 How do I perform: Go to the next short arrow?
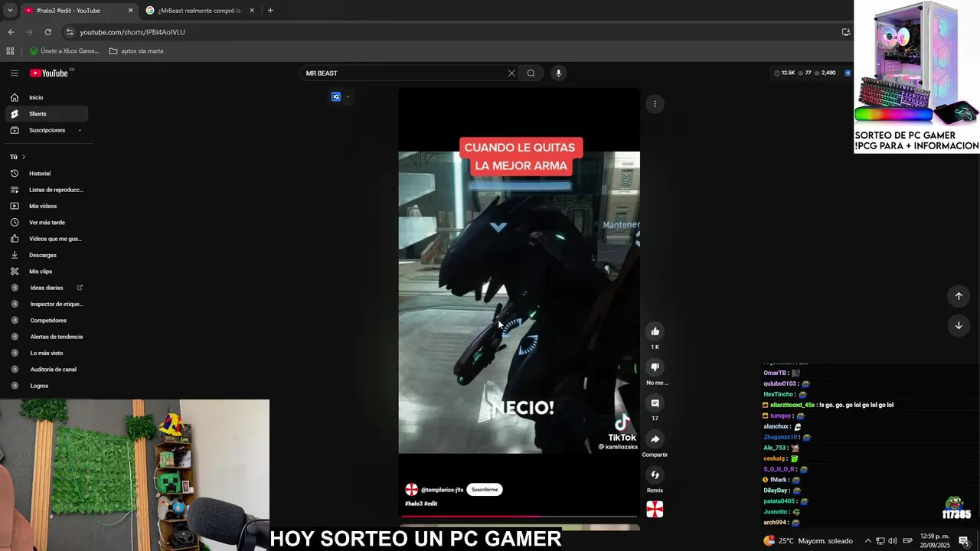[x=959, y=325]
